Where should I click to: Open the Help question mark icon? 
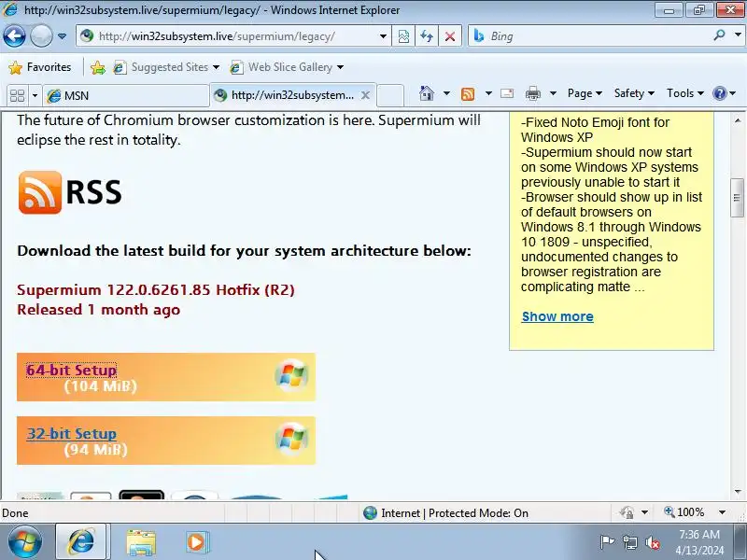click(719, 93)
